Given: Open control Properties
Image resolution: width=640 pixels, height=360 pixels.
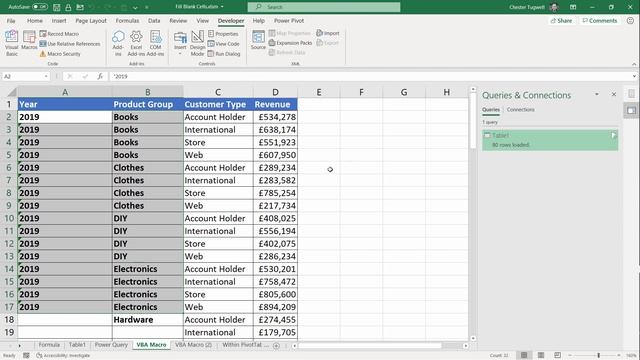Looking at the screenshot, I should (x=223, y=34).
